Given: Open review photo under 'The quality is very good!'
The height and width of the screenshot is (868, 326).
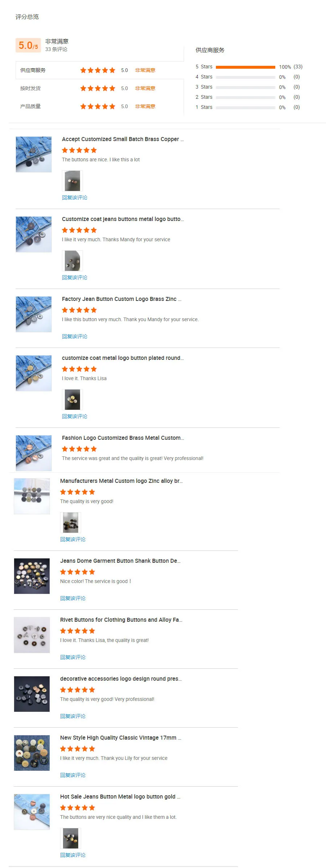Looking at the screenshot, I should [x=71, y=523].
